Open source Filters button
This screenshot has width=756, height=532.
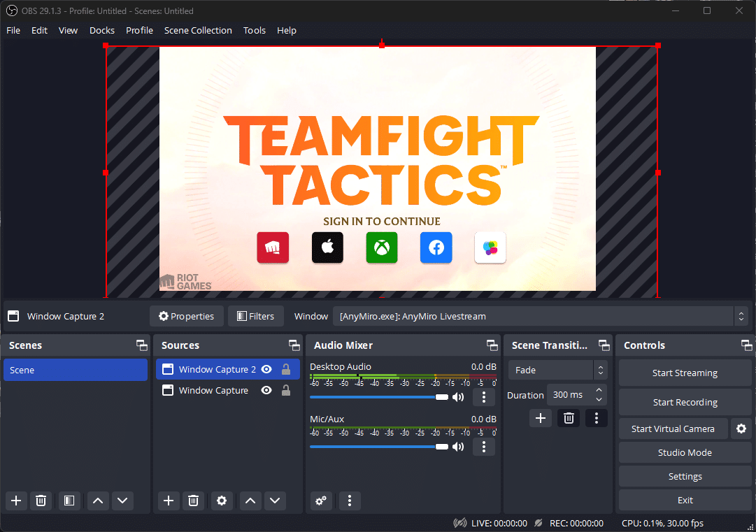click(255, 316)
